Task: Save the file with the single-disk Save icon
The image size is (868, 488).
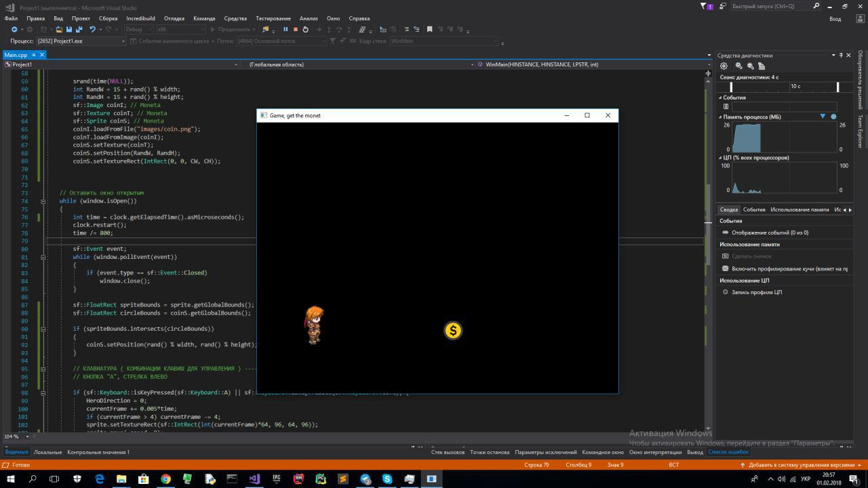Action: (68, 29)
